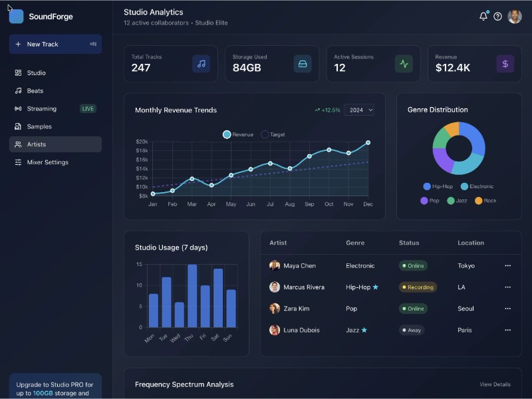The width and height of the screenshot is (532, 399).
Task: Open Marcus Rivera's row options menu
Action: click(x=507, y=287)
